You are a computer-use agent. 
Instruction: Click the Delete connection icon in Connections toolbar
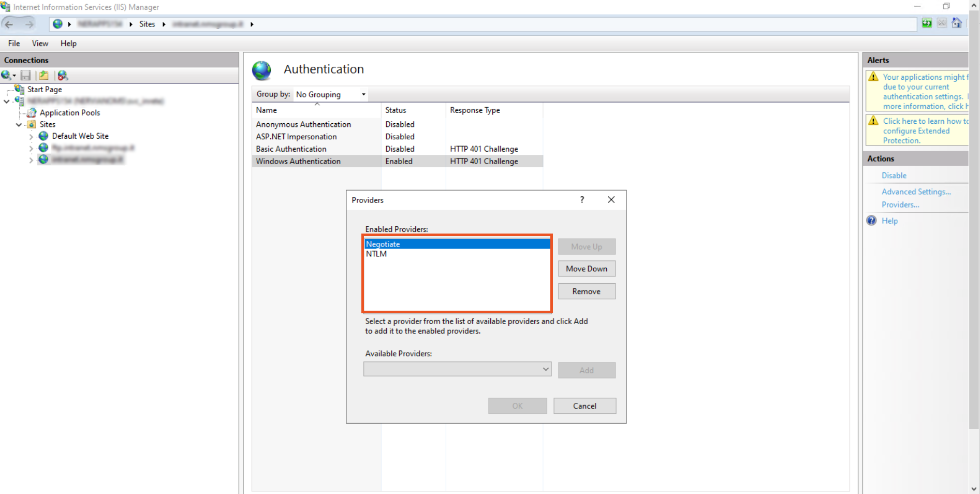pos(63,76)
